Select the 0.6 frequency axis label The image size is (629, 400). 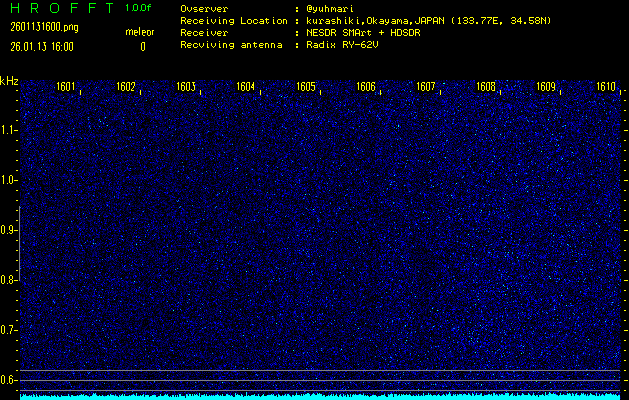(x=9, y=380)
